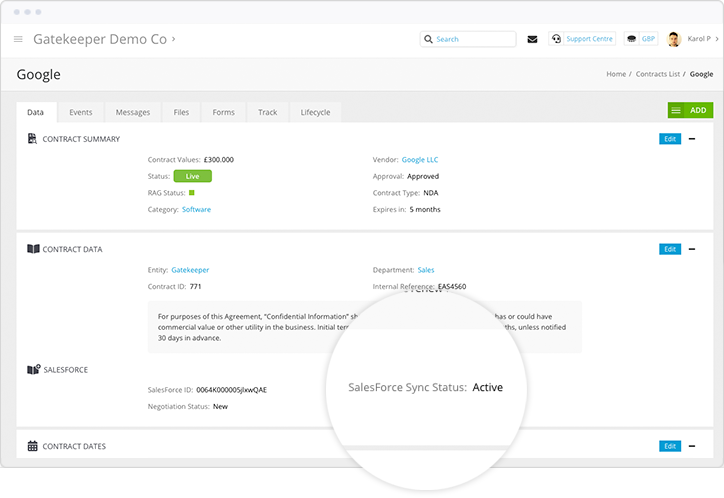Open the Gatekeeper entity link

pos(190,270)
